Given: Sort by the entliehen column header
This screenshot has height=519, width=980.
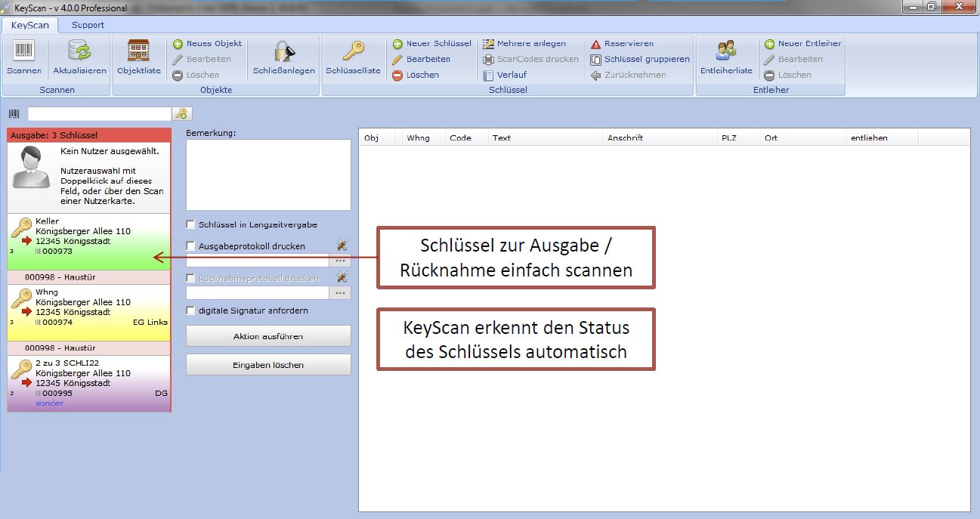Looking at the screenshot, I should tap(882, 138).
